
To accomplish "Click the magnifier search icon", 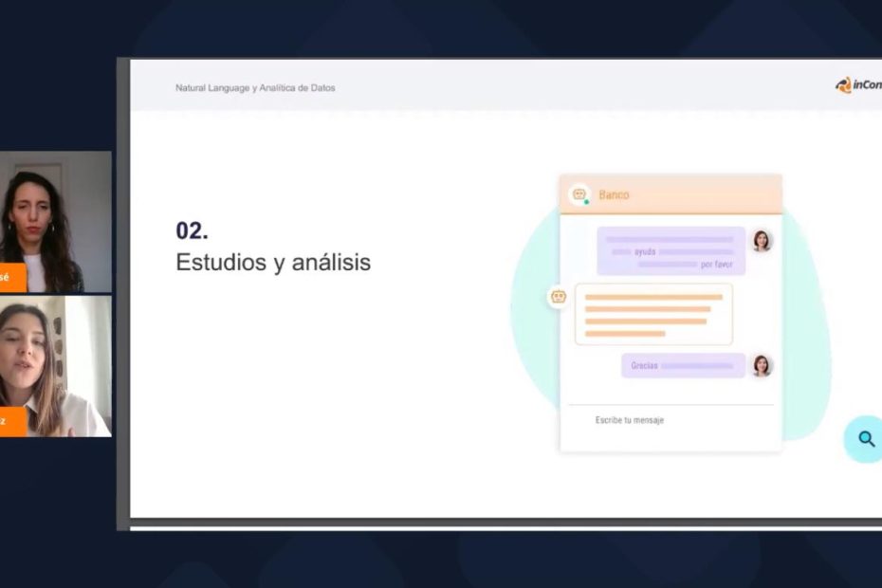I will (865, 438).
